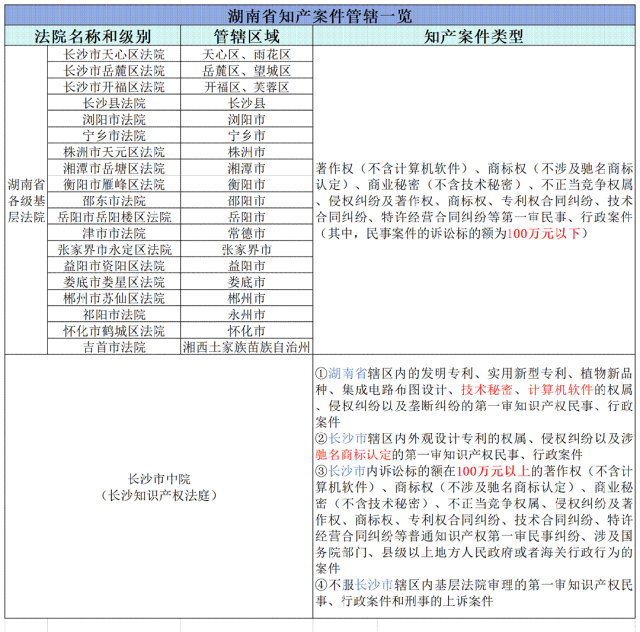Click the 娄底市娄星区法院 cell
The image size is (640, 632).
tap(114, 282)
